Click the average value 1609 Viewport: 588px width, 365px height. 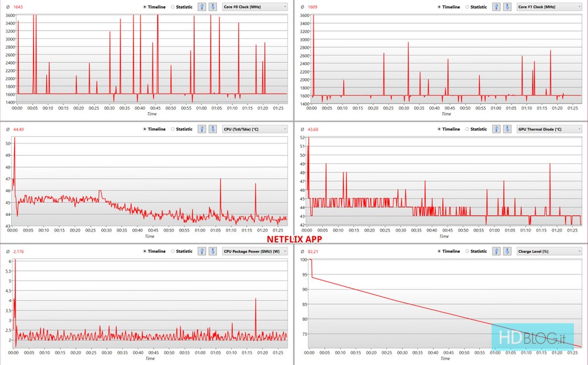(312, 6)
